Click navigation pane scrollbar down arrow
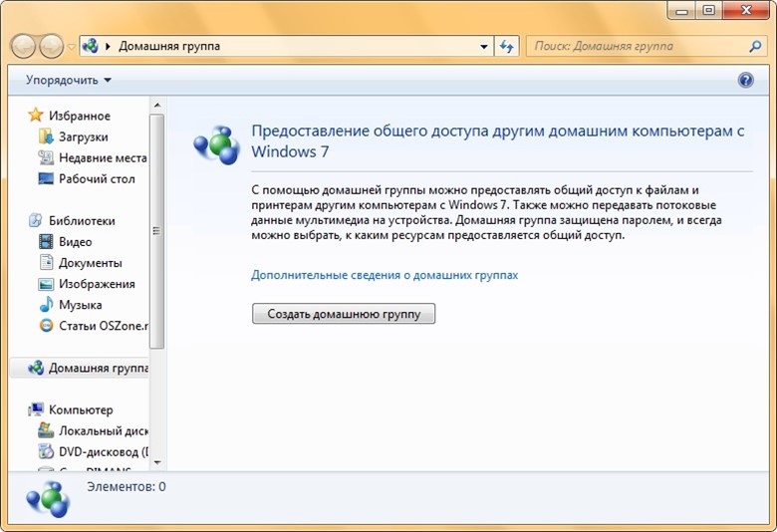Screen dimensions: 777x532 tap(157, 462)
